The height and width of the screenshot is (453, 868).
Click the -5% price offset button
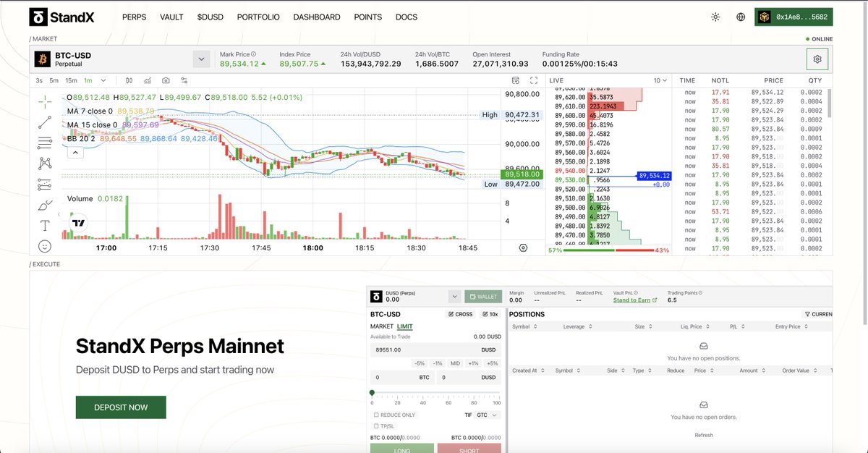coord(420,363)
